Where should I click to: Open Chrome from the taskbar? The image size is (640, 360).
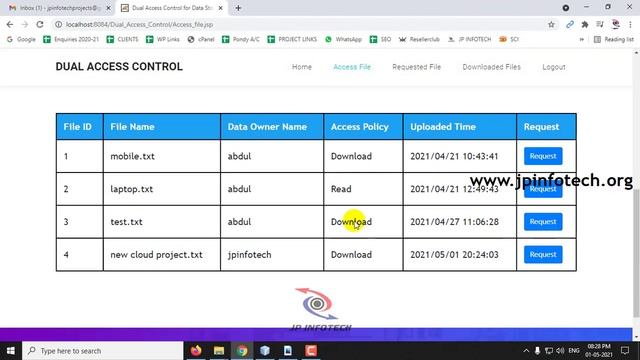242,351
